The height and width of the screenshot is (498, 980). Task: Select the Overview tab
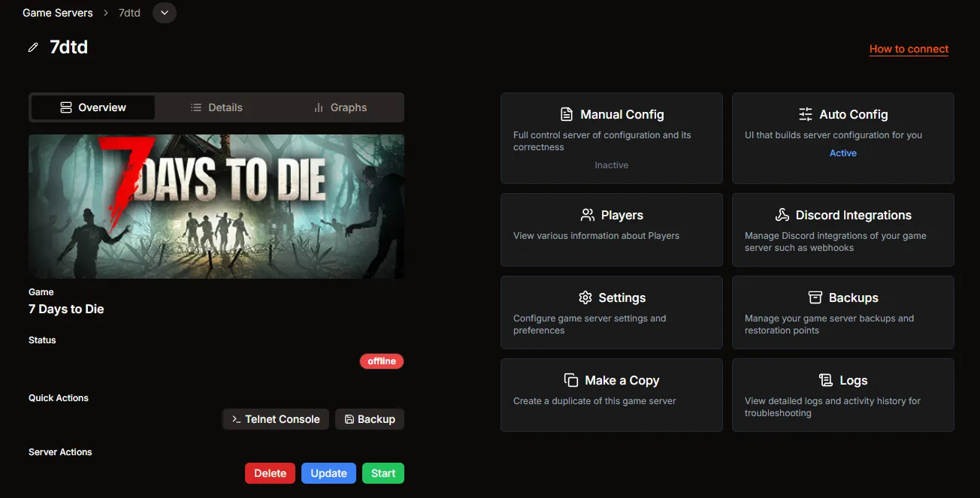[x=92, y=107]
